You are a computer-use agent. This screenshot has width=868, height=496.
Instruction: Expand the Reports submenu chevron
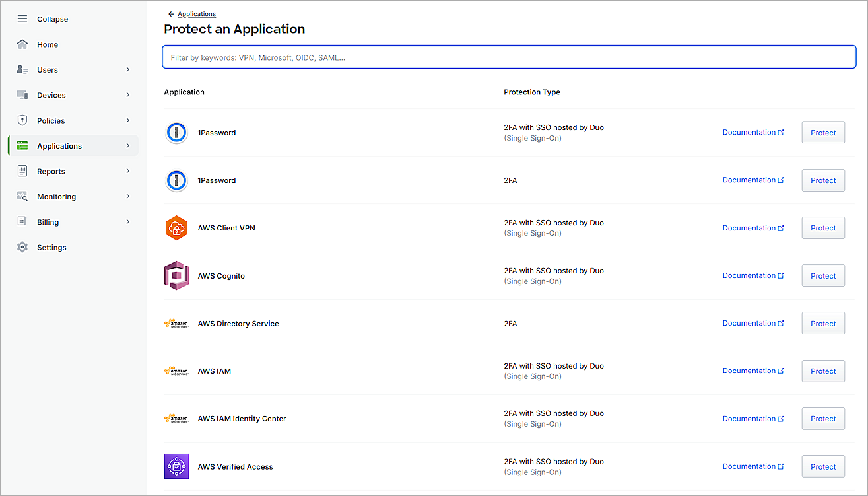click(x=128, y=171)
